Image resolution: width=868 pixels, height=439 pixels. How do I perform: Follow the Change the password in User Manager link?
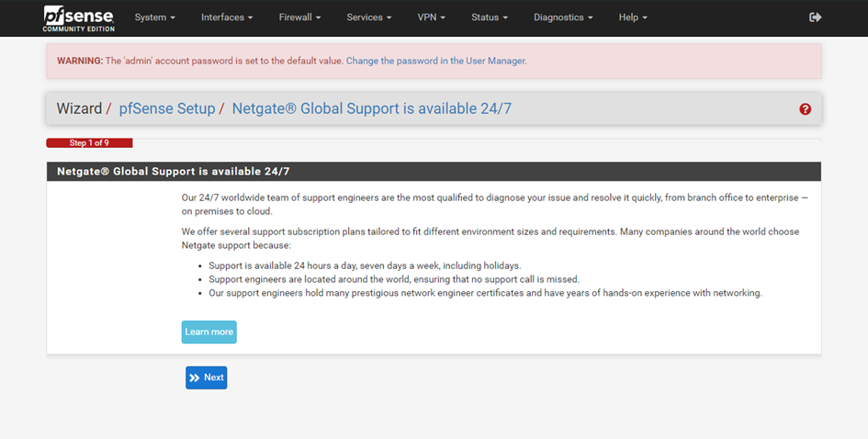pos(436,61)
